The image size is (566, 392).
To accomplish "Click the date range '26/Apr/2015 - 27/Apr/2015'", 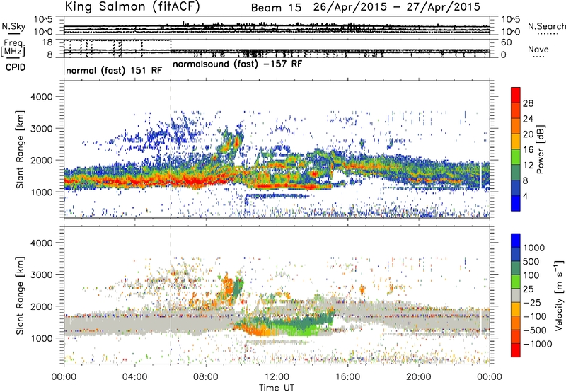I will click(x=397, y=7).
